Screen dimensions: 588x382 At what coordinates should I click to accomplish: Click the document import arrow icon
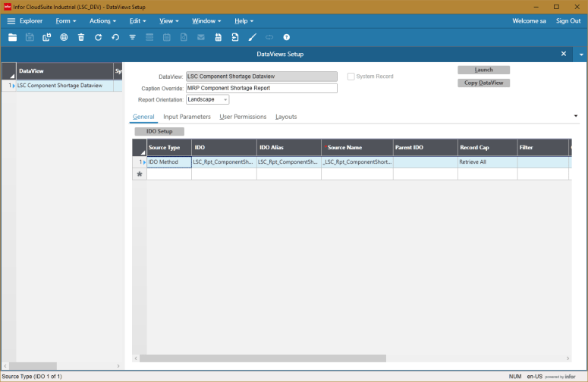(x=235, y=37)
